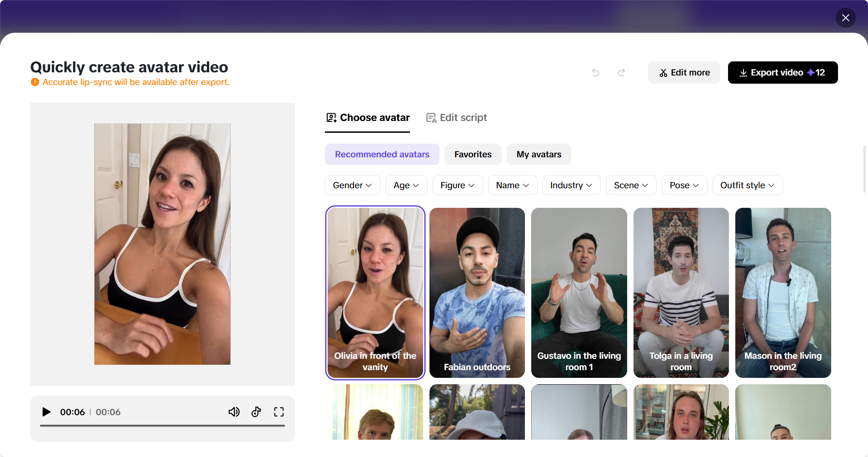
Task: Click the orange lip-sync warning icon
Action: coord(35,82)
